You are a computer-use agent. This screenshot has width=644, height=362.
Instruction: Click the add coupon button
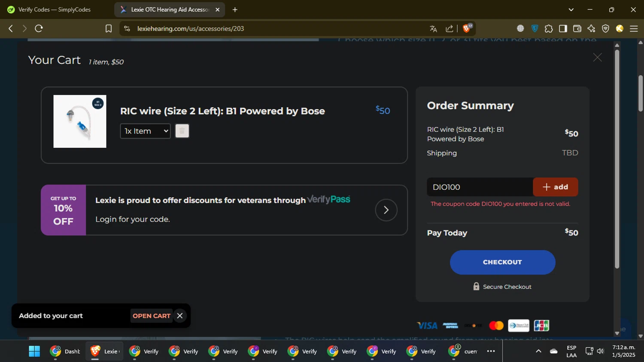click(x=555, y=187)
